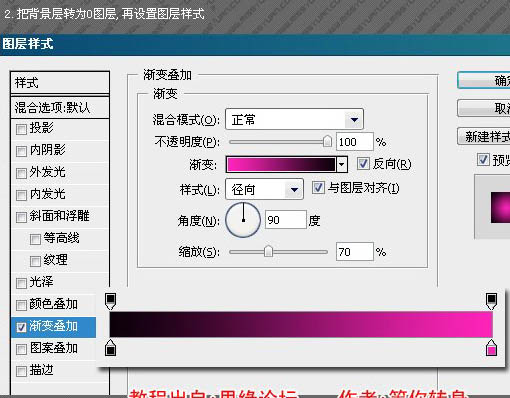Open 颜色叠加 settings from style list
Image resolution: width=510 pixels, height=398 pixels.
53,304
